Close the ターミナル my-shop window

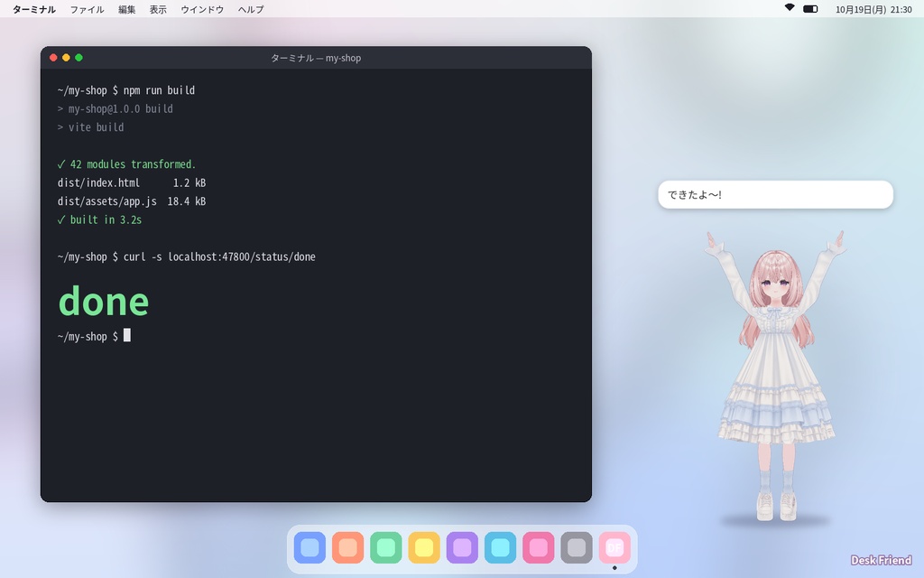coord(53,57)
